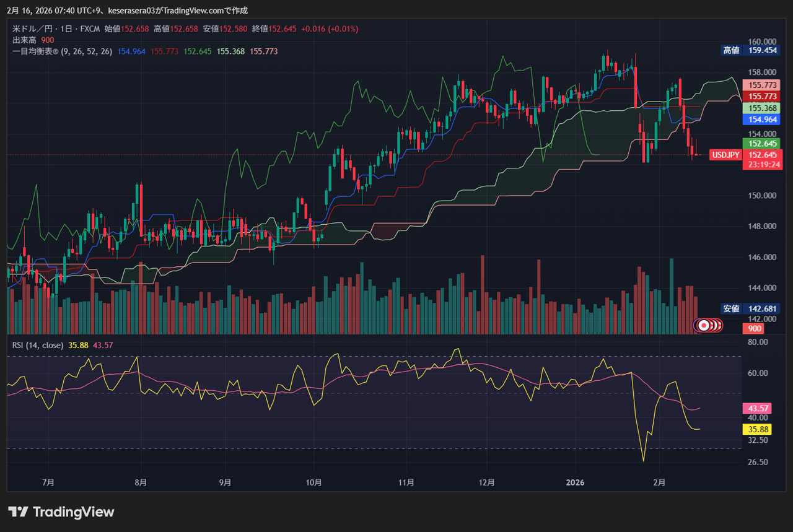Click the 2月 time axis label
The image size is (793, 532).
(x=660, y=482)
